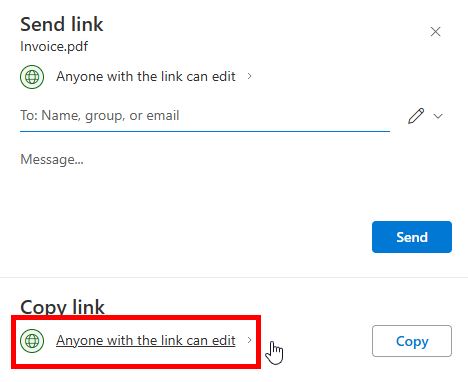Click the Copy link heading
This screenshot has width=468, height=382.
coord(62,307)
